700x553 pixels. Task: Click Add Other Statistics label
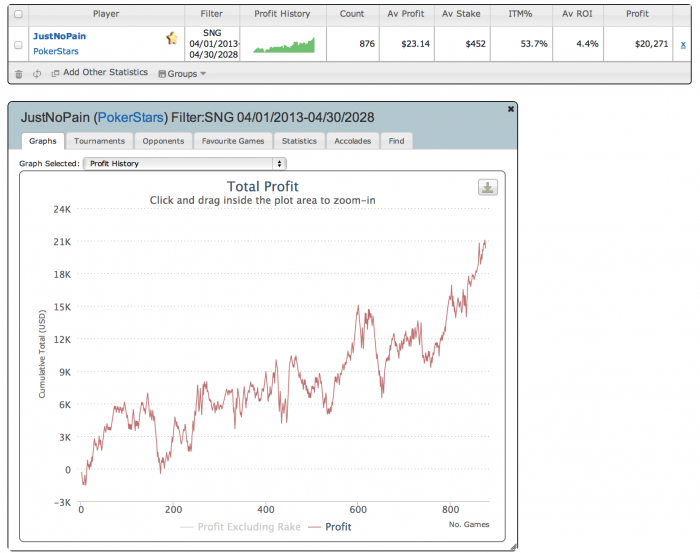tap(105, 72)
